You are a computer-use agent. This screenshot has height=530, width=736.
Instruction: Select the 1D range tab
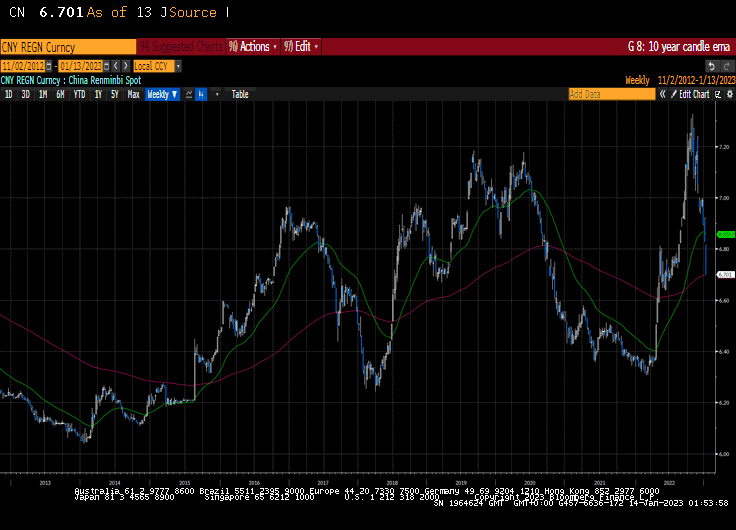(8, 94)
